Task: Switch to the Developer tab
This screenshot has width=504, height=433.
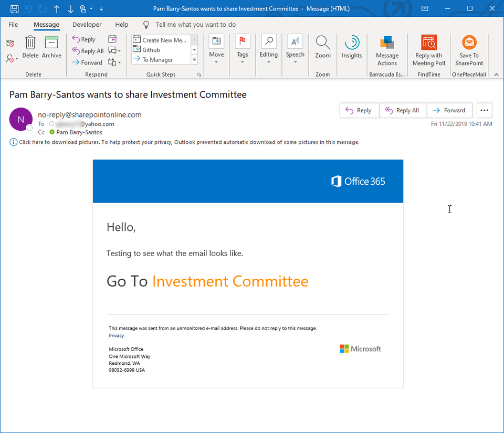Action: (x=87, y=25)
